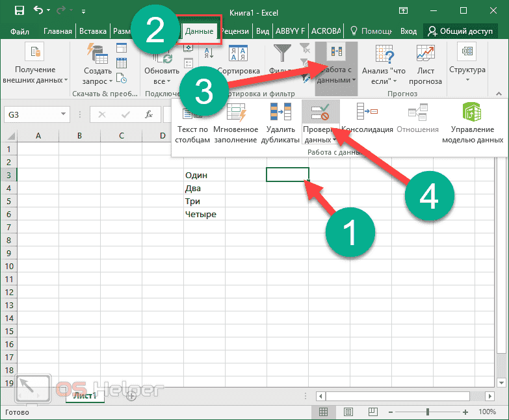Click Удалить дубликаты icon
The width and height of the screenshot is (509, 420).
tap(281, 124)
